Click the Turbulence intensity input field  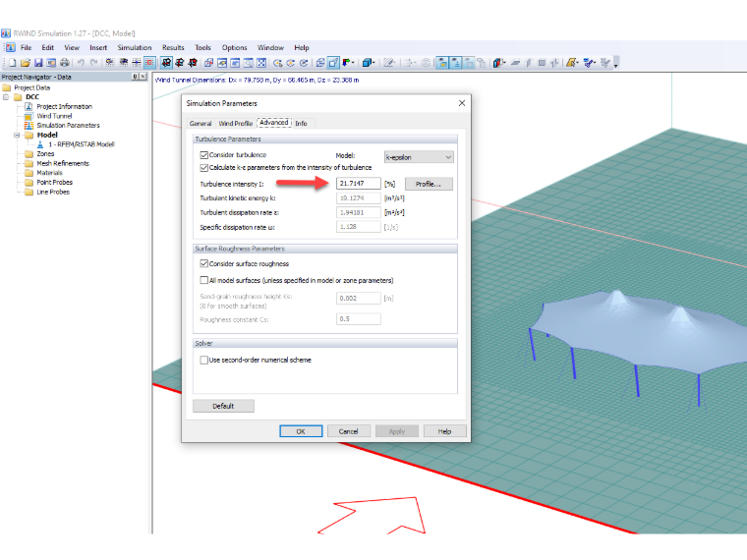coord(358,184)
